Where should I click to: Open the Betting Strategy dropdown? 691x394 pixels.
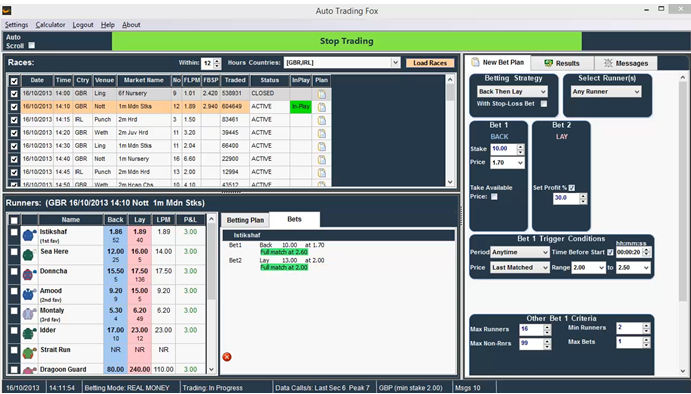[x=513, y=92]
